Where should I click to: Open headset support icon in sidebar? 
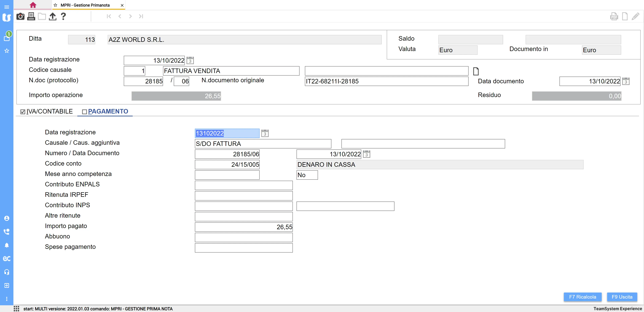(7, 272)
